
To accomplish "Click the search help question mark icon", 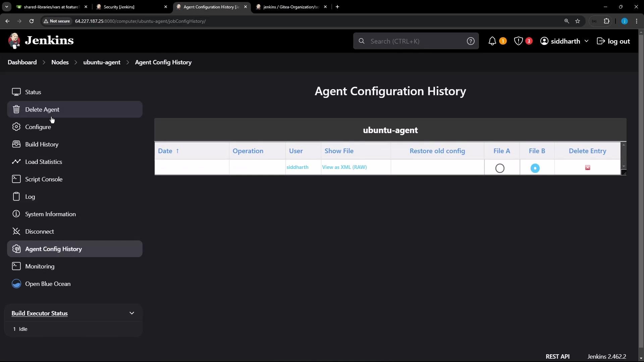I will click(471, 41).
